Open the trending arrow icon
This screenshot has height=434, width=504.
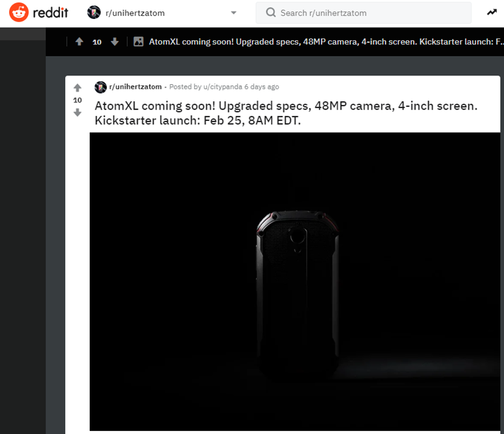(492, 13)
